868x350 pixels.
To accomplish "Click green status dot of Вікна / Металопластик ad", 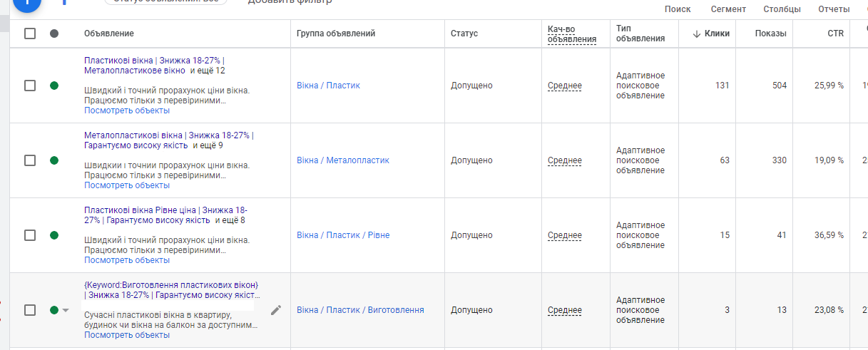I will coord(54,160).
